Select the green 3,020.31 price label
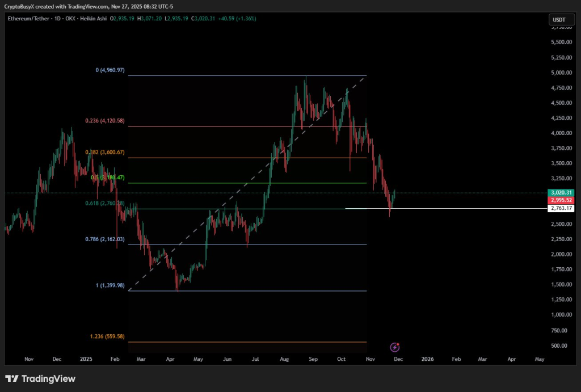This screenshot has height=392, width=581. pos(561,192)
